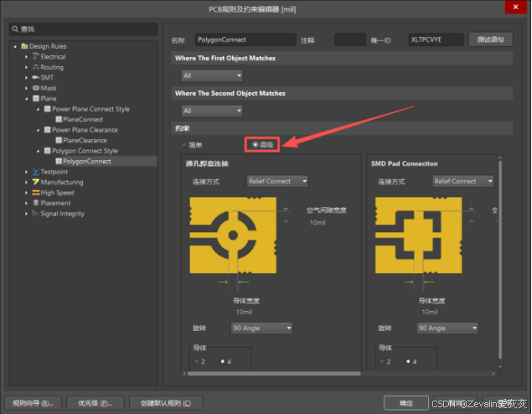Click the 查找 search box
The height and width of the screenshot is (414, 532).
click(x=83, y=29)
